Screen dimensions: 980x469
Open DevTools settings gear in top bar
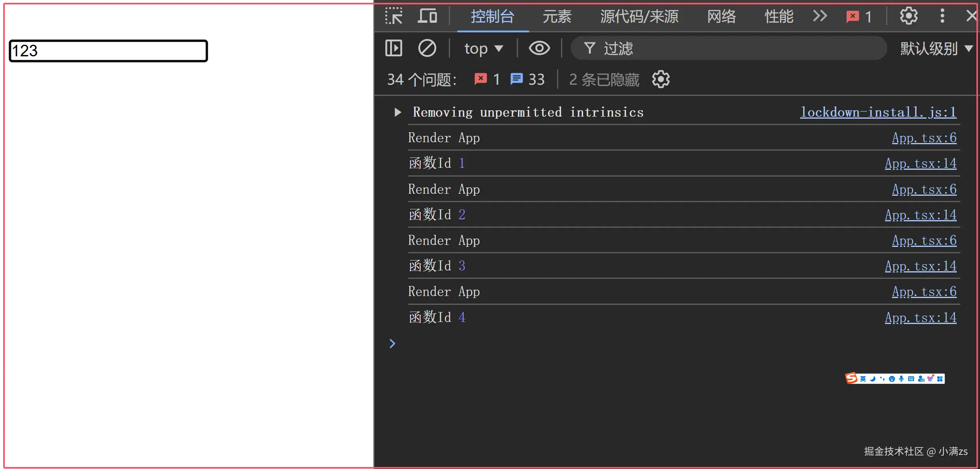tap(908, 16)
